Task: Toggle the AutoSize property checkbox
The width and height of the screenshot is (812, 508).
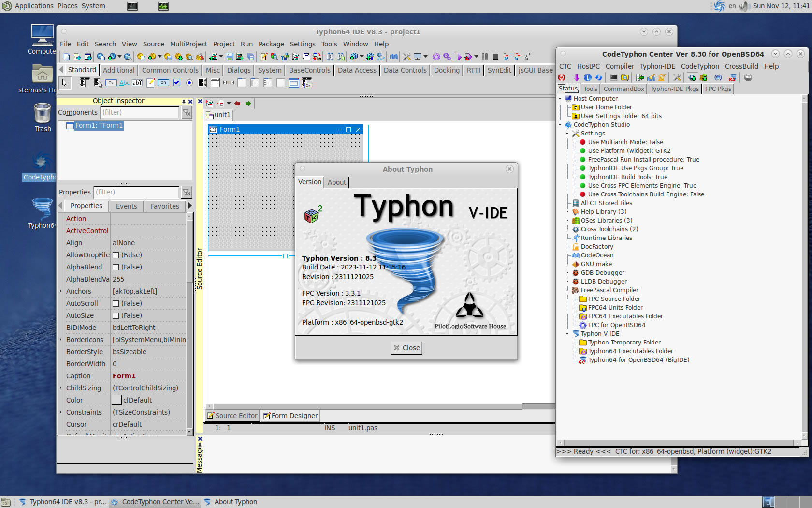Action: [116, 315]
